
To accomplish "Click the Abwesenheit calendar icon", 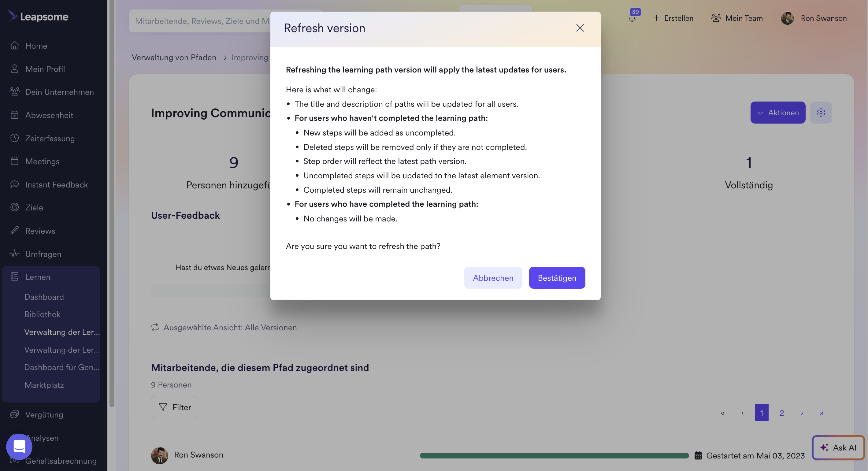I will (14, 115).
